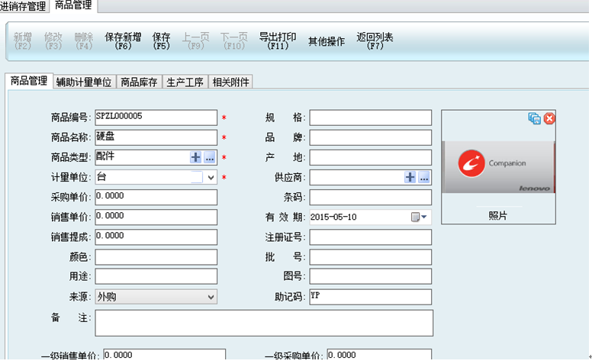
Task: Click the 商品名称 input field
Action: click(x=156, y=137)
